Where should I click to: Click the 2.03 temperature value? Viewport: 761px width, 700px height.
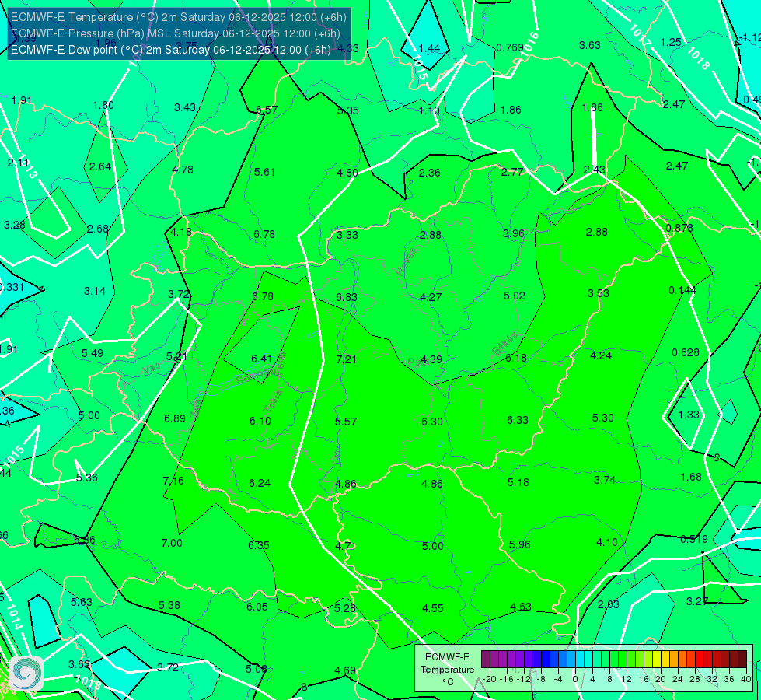pos(608,604)
